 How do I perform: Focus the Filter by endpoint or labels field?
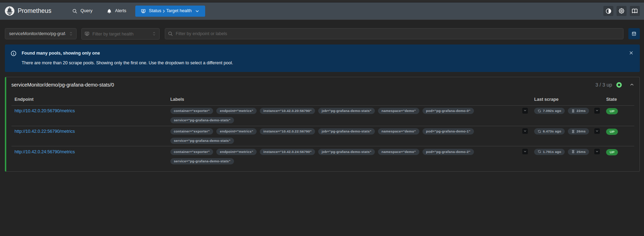point(394,34)
